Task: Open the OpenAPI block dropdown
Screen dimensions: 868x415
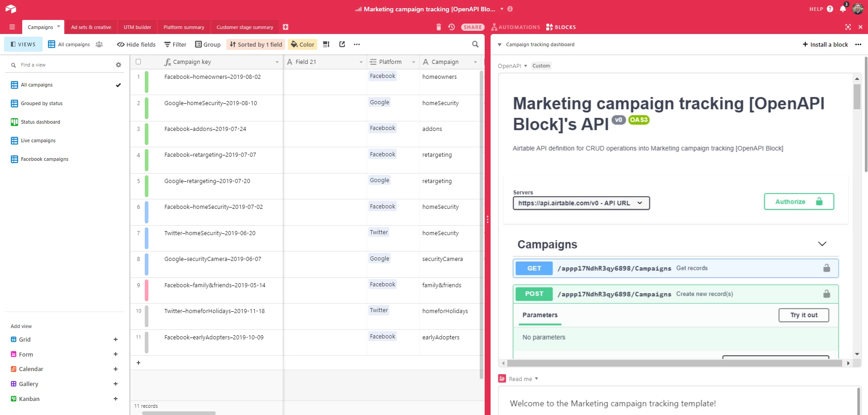Action: click(525, 66)
